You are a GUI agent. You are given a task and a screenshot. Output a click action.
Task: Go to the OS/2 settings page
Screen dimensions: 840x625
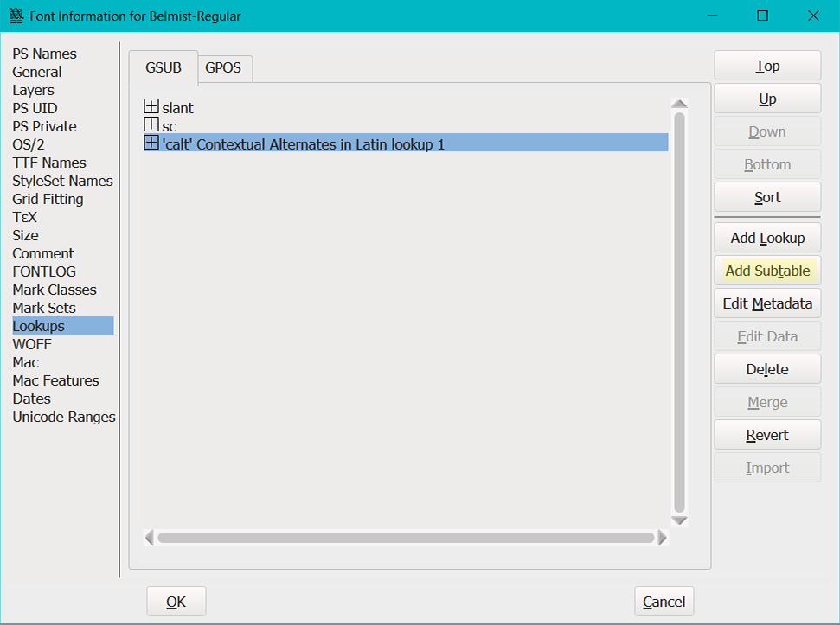[x=29, y=144]
